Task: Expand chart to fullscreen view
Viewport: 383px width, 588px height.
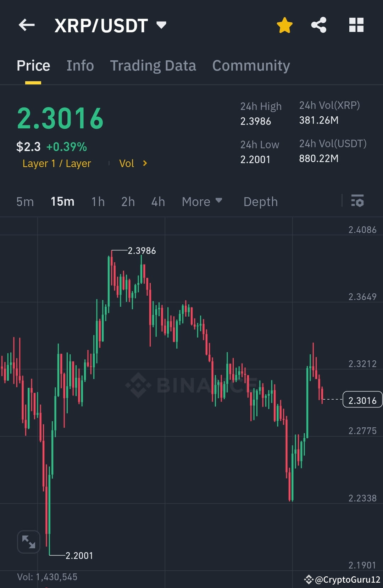Action: click(28, 542)
